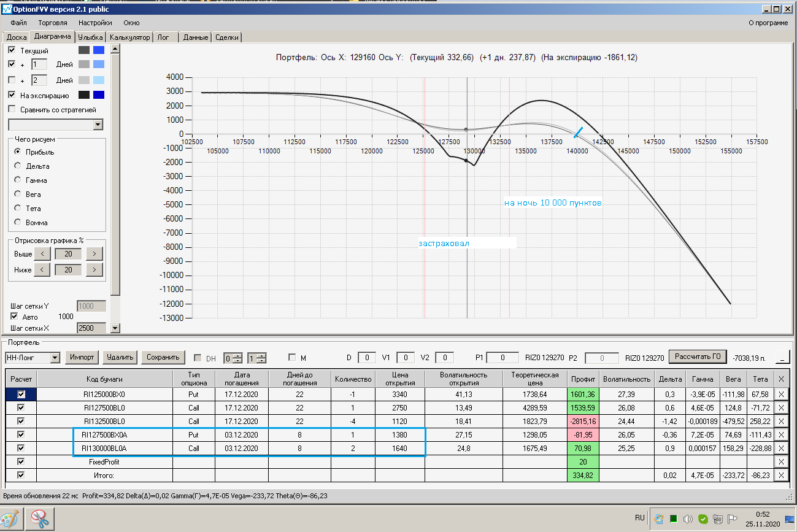Click the gray color swatch for Текущий

click(x=84, y=50)
